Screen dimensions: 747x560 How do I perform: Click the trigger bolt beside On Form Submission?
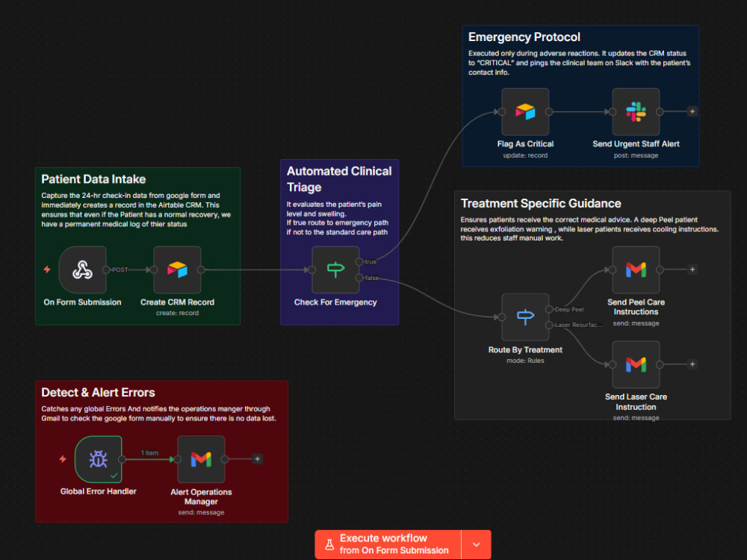tap(47, 270)
